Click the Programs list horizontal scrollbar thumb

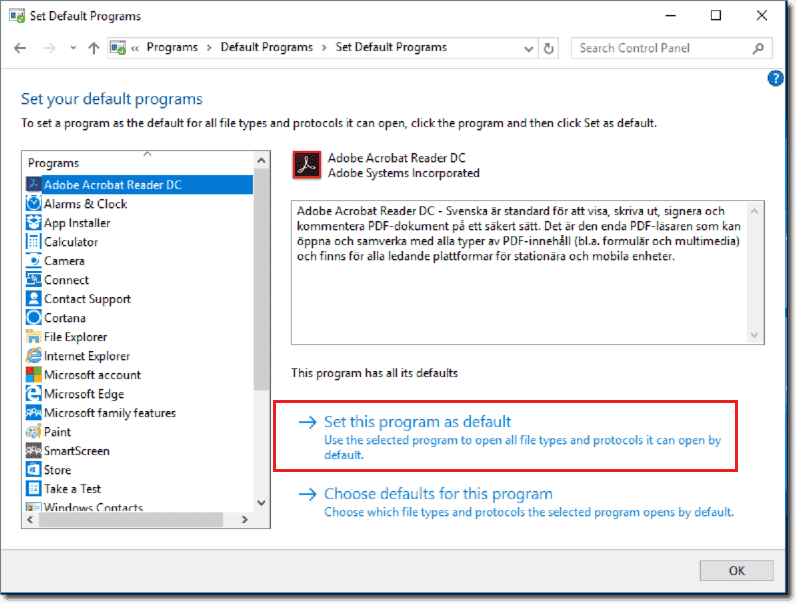(131, 519)
